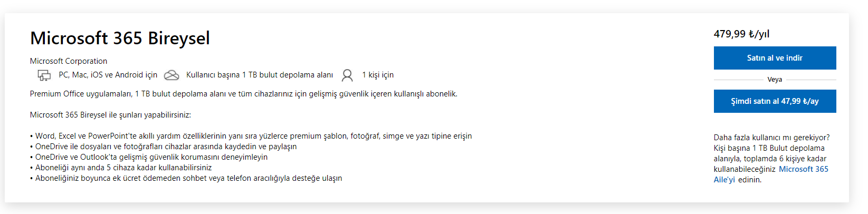Click 'PC, Mac, iOS ve Android için' label
Image resolution: width=868 pixels, height=214 pixels.
(x=108, y=75)
